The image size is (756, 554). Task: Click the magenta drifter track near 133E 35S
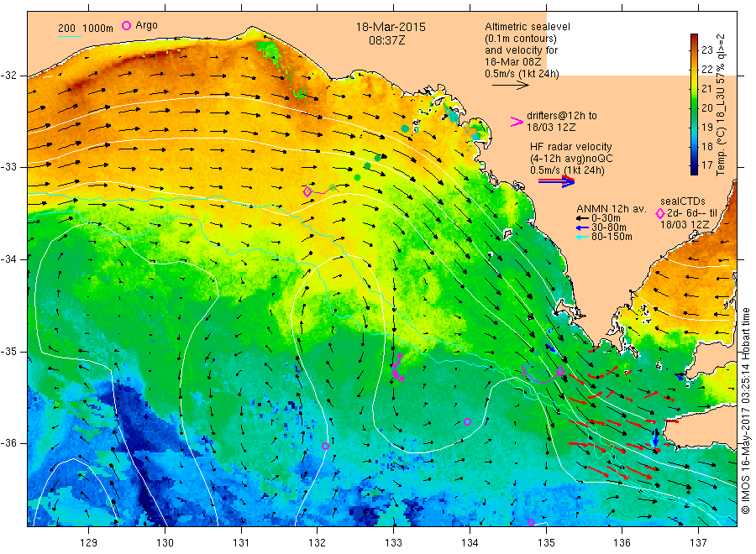pyautogui.click(x=398, y=368)
